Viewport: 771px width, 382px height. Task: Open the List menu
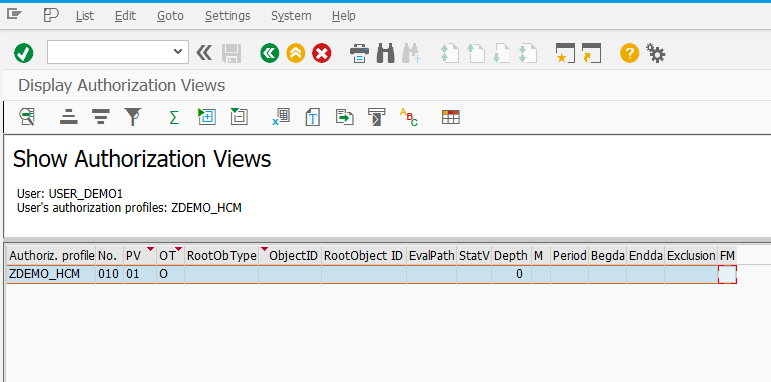click(85, 16)
